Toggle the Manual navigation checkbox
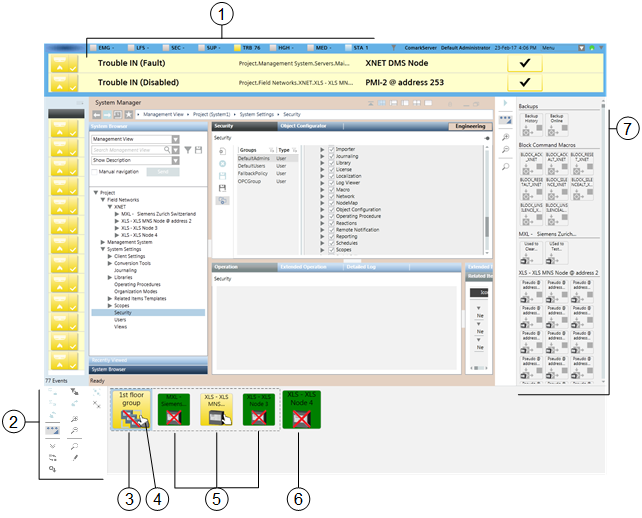Screen dimensions: 642x518 pyautogui.click(x=96, y=172)
